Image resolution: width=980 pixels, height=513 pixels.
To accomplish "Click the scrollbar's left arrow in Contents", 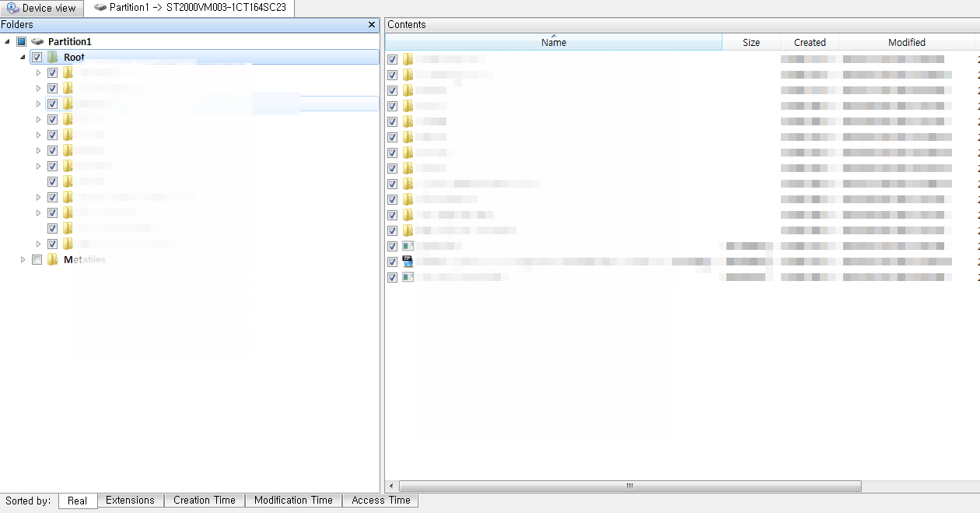I will (391, 486).
